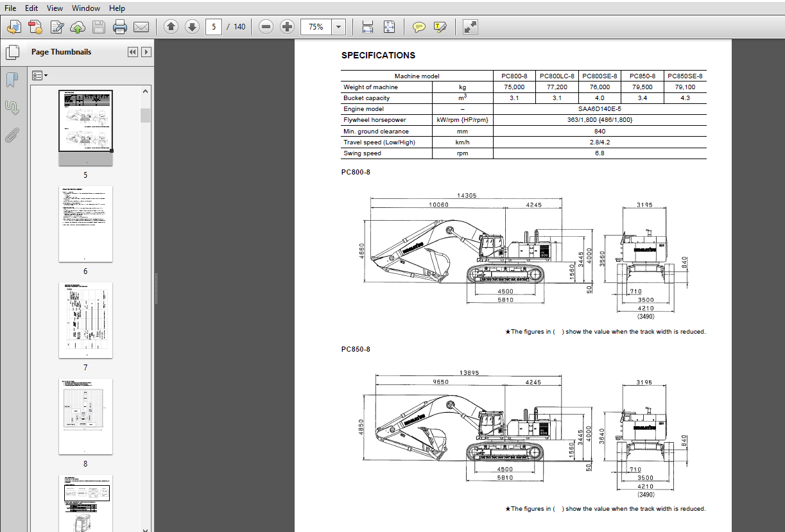Click the '75,000' weight value cell
The image size is (785, 532).
pyautogui.click(x=513, y=87)
